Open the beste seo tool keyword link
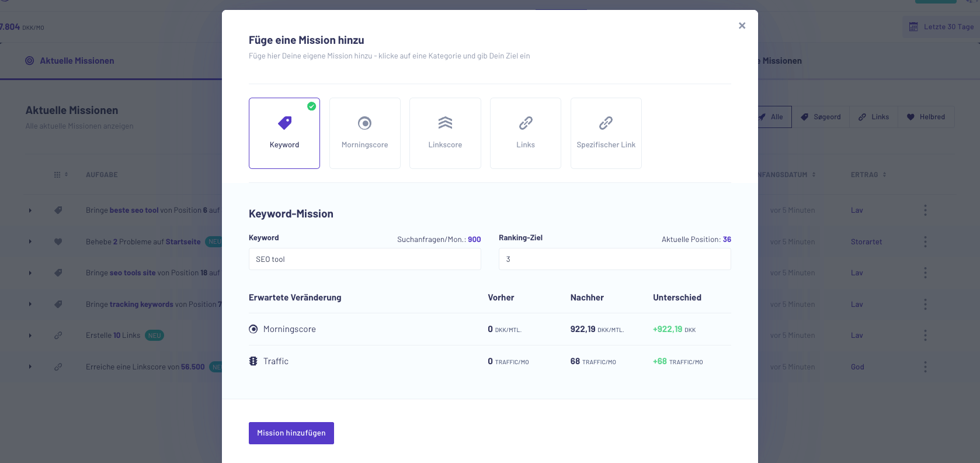Image resolution: width=980 pixels, height=463 pixels. (134, 210)
